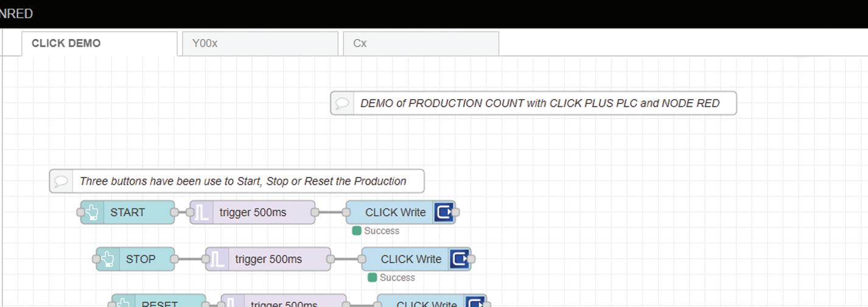Image resolution: width=868 pixels, height=307 pixels.
Task: Select the Three buttons comment node
Action: coord(237,181)
